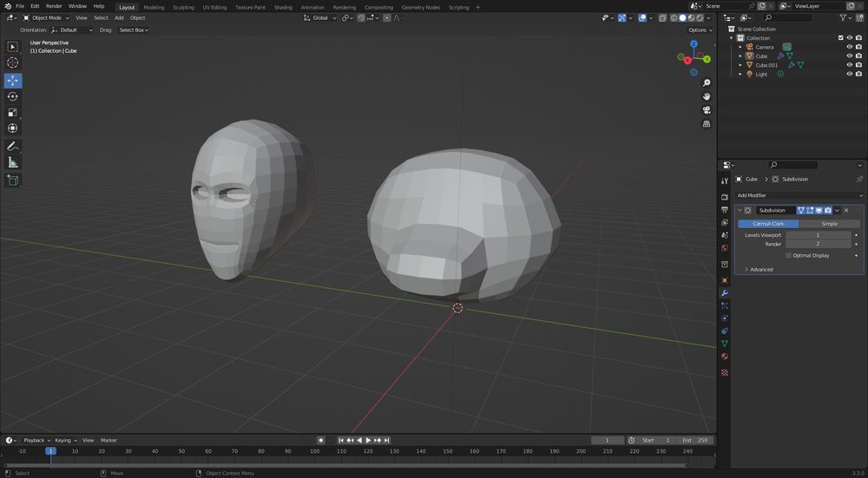Select the Simple subdivision type button
The height and width of the screenshot is (478, 868).
829,224
